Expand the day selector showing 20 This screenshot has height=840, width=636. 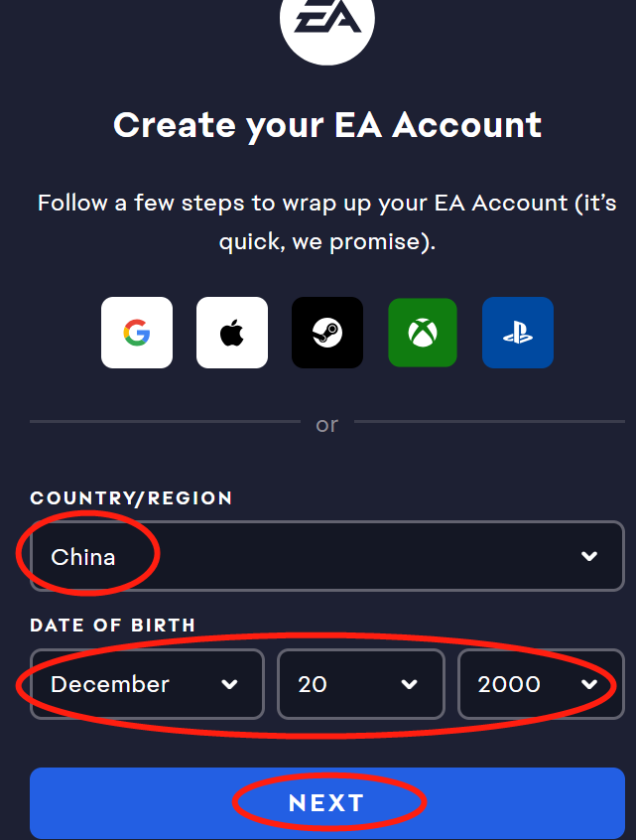coord(361,684)
